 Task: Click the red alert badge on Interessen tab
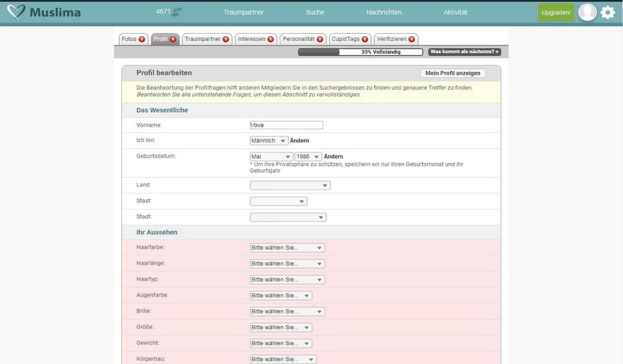271,39
